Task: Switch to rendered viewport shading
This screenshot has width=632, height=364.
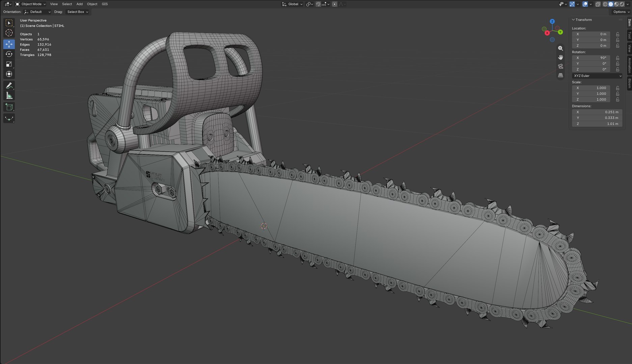Action: click(622, 4)
